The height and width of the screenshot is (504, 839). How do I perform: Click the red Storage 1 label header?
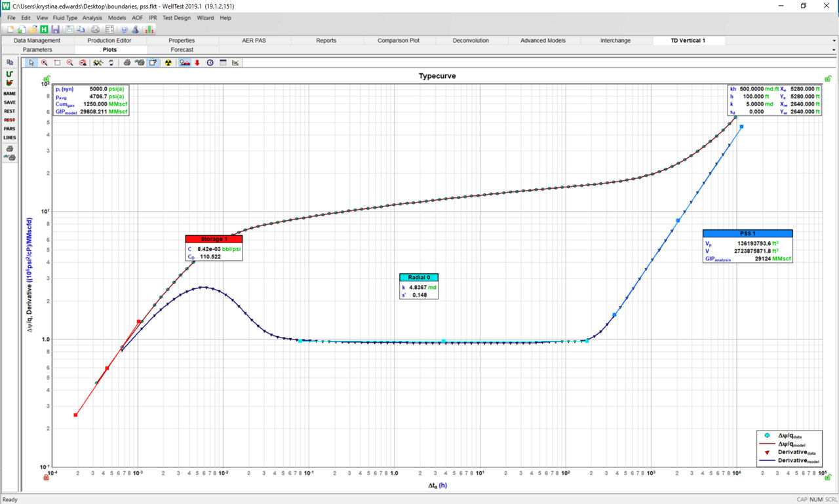coord(214,239)
